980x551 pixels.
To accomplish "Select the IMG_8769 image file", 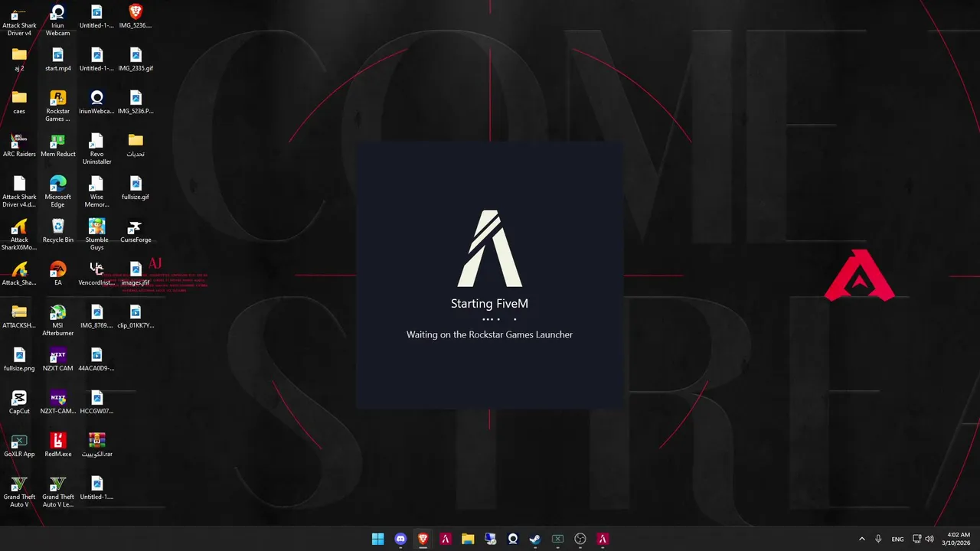I will 96,317.
